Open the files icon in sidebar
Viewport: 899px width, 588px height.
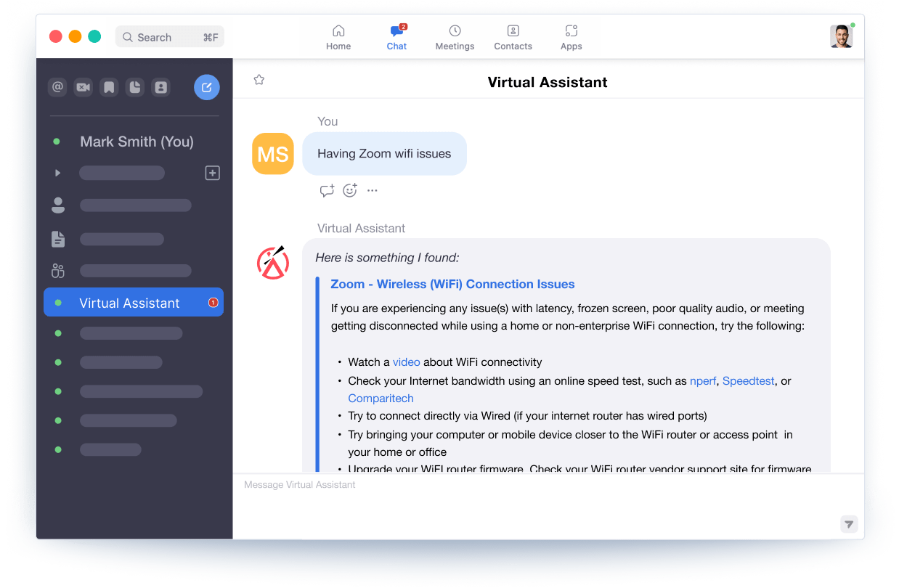[x=135, y=87]
